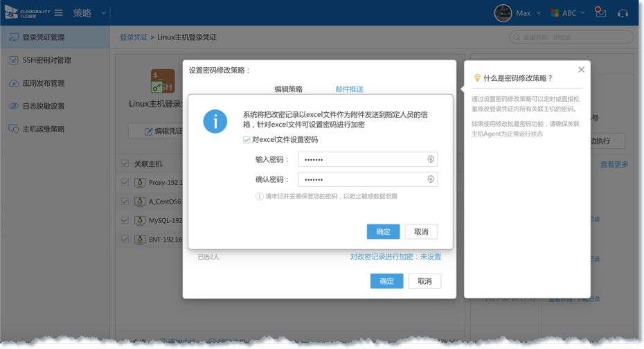Click Linux icon of Proxy-192 host

click(x=140, y=183)
